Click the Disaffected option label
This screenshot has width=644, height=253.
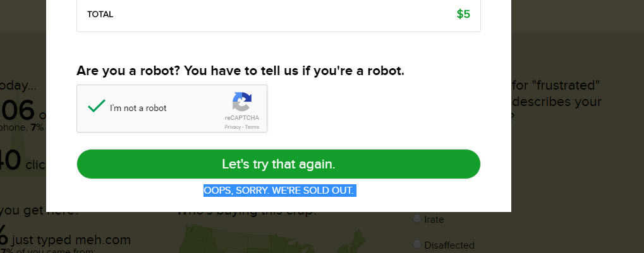pyautogui.click(x=449, y=245)
